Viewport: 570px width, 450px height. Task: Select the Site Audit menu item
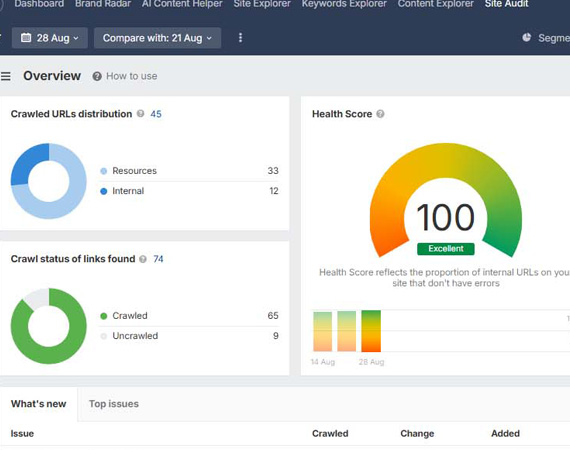tap(506, 4)
